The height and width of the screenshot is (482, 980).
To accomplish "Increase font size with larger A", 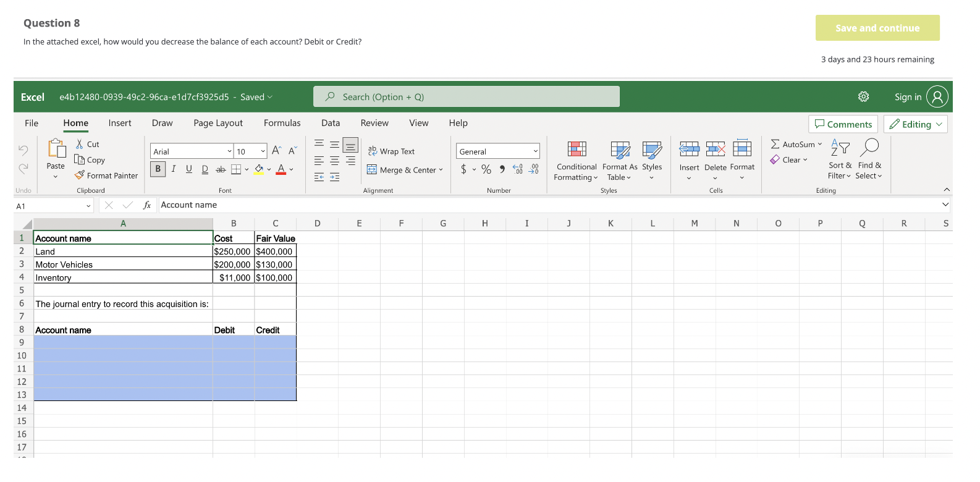I will (276, 151).
